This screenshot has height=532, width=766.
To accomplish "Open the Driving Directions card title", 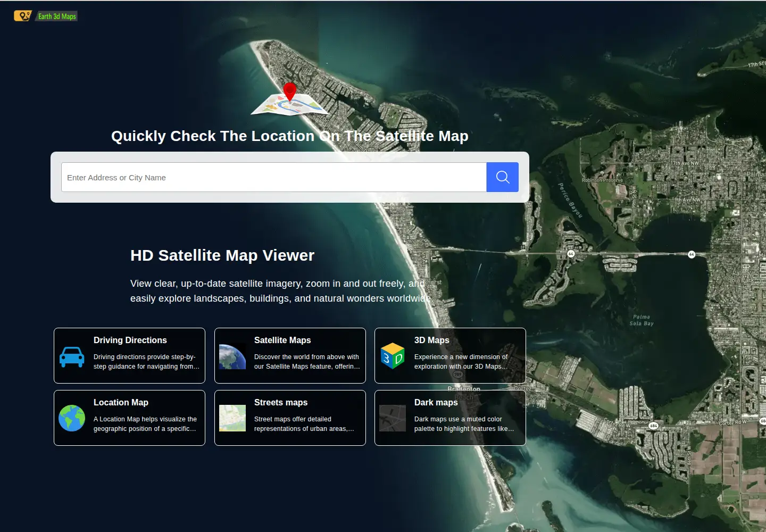I will (130, 340).
